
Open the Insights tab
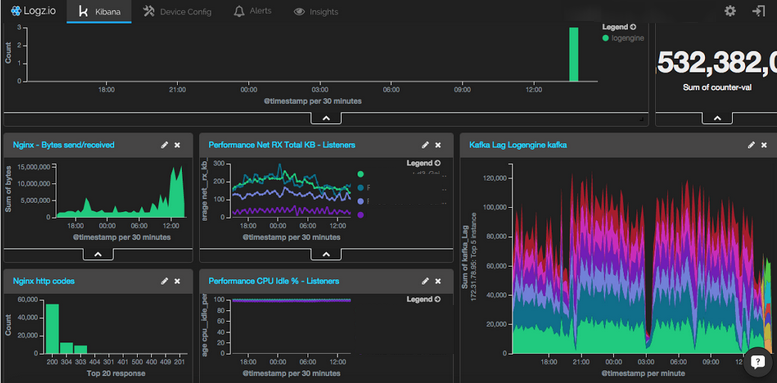click(x=316, y=11)
